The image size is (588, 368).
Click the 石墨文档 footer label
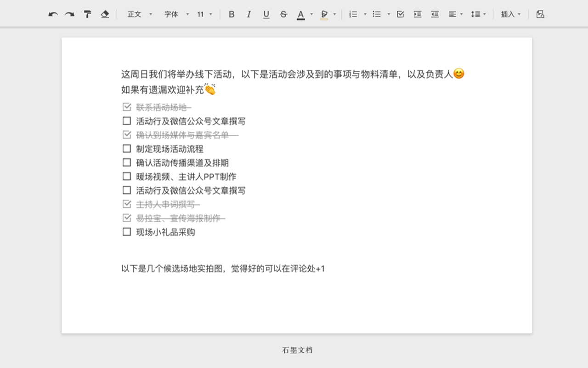[297, 350]
